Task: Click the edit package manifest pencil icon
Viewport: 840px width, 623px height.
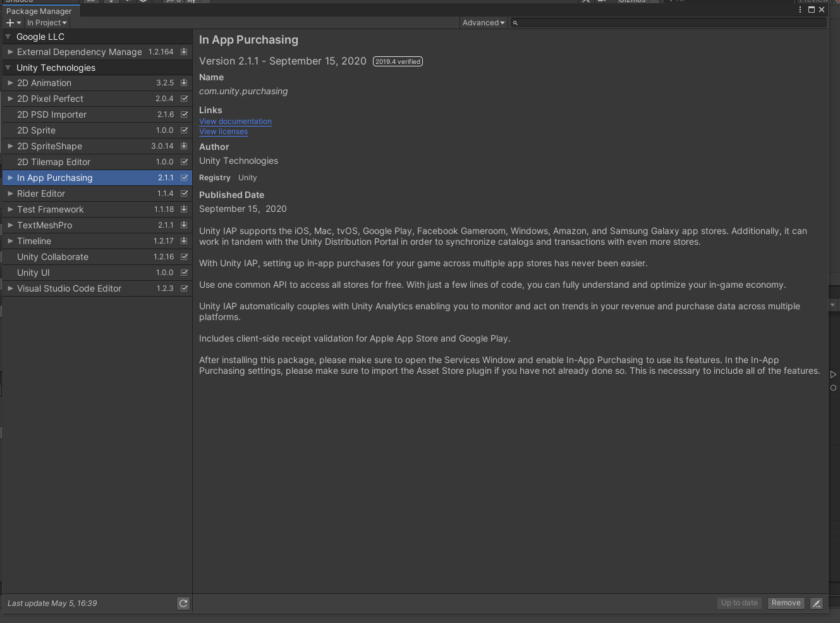Action: coord(816,603)
